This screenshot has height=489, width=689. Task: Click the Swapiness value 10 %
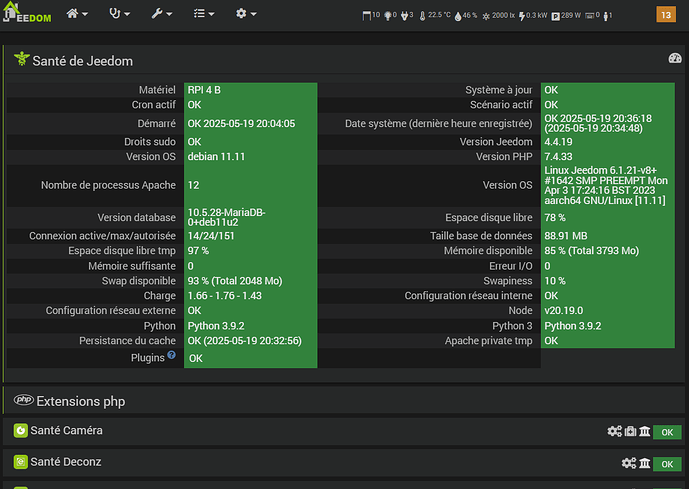point(555,281)
